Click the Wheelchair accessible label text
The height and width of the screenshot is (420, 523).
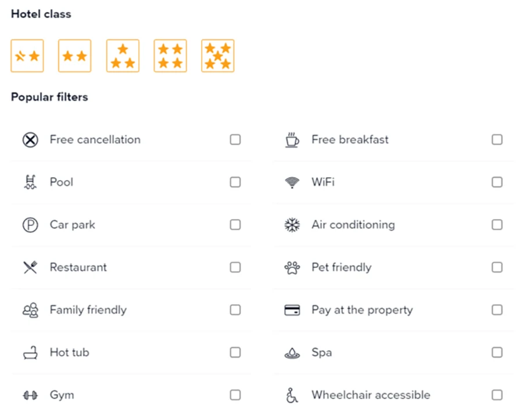click(x=371, y=395)
